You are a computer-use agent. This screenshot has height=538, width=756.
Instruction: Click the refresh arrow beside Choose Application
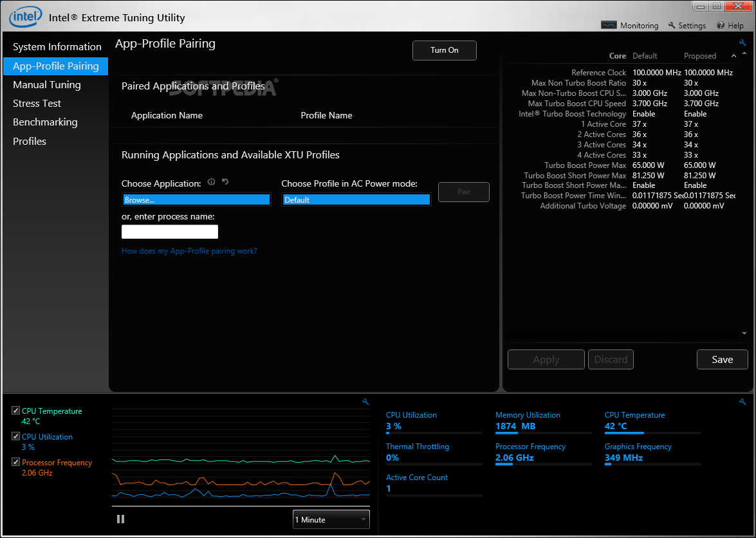click(225, 181)
